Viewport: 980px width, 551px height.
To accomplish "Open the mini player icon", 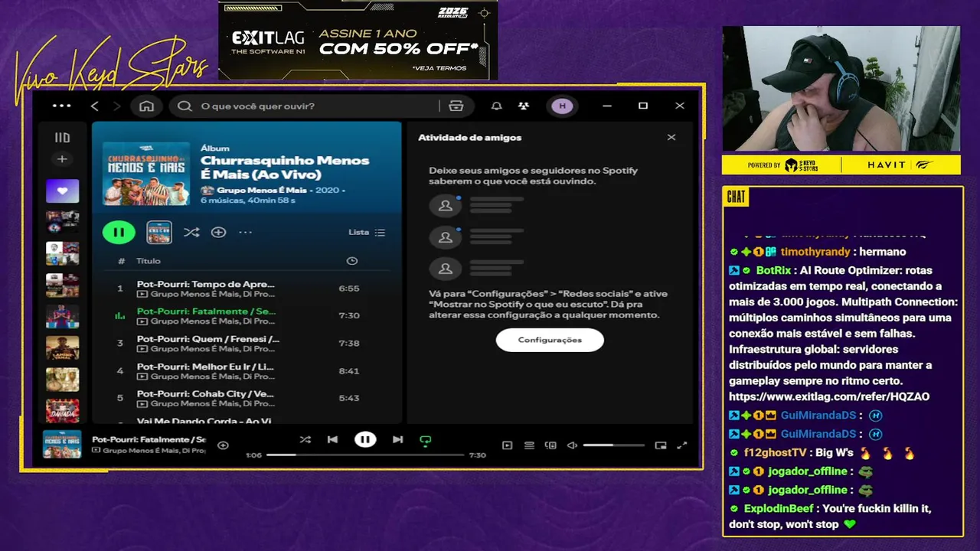I will pos(661,445).
